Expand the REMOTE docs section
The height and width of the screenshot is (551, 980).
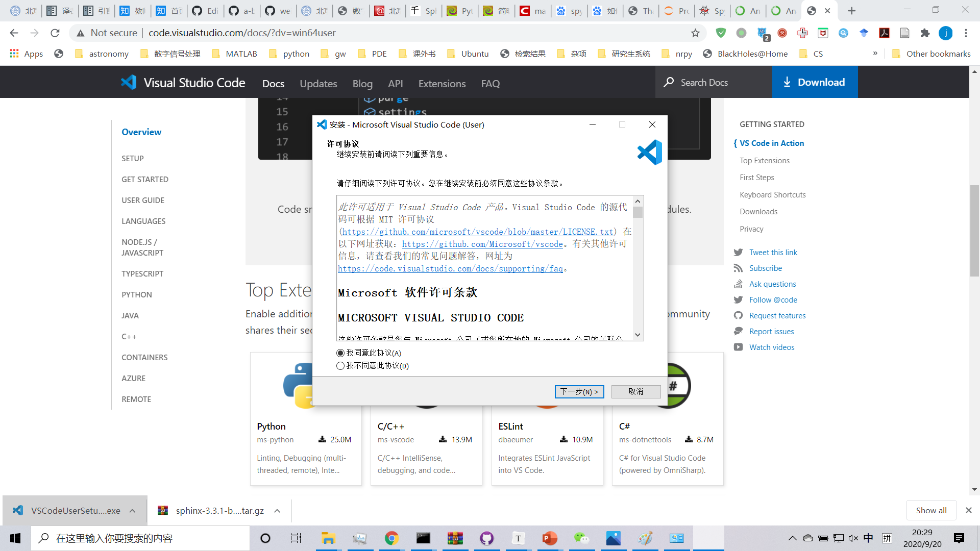tap(136, 399)
